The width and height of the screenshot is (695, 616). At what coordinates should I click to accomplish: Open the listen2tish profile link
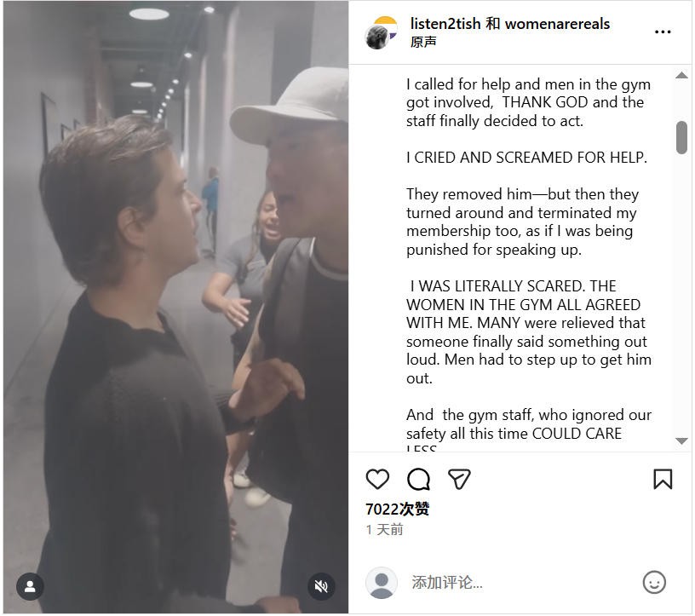click(x=445, y=24)
